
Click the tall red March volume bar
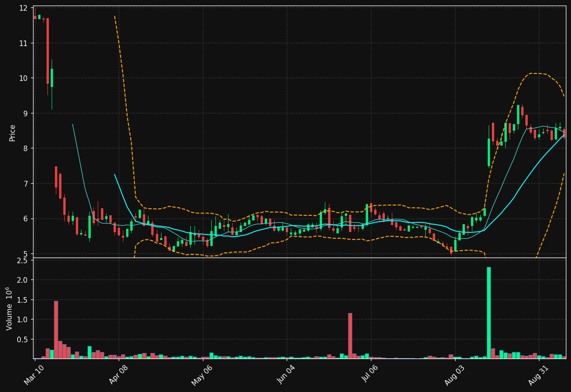click(x=56, y=330)
